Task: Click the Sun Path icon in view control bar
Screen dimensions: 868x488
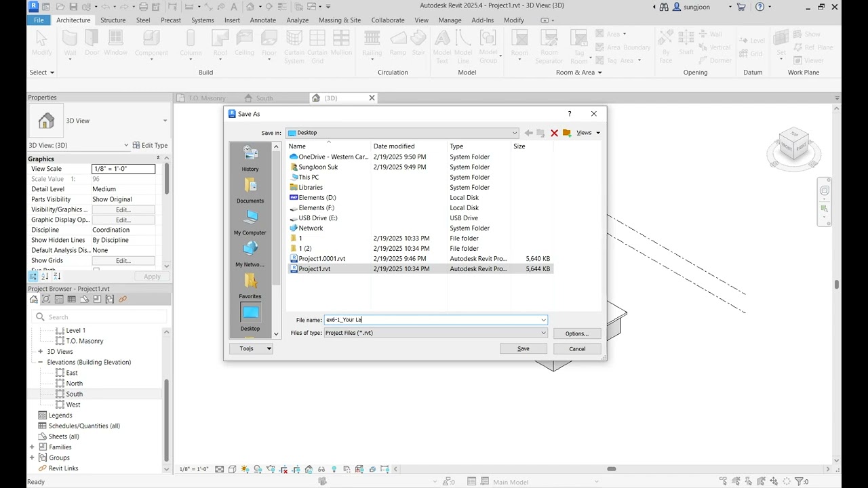Action: pyautogui.click(x=245, y=469)
